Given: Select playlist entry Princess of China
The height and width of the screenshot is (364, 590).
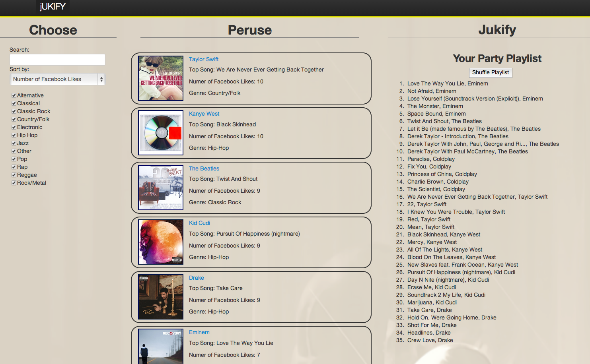Looking at the screenshot, I should (442, 174).
